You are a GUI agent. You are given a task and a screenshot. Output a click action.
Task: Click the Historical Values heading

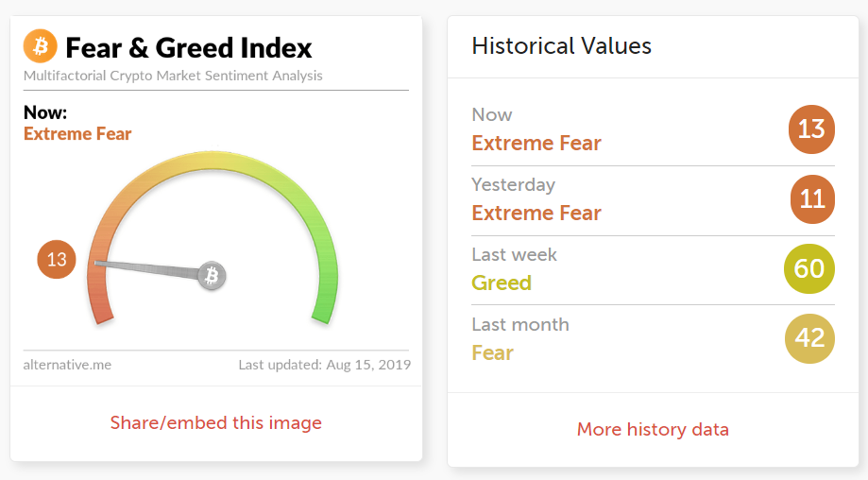tap(561, 46)
